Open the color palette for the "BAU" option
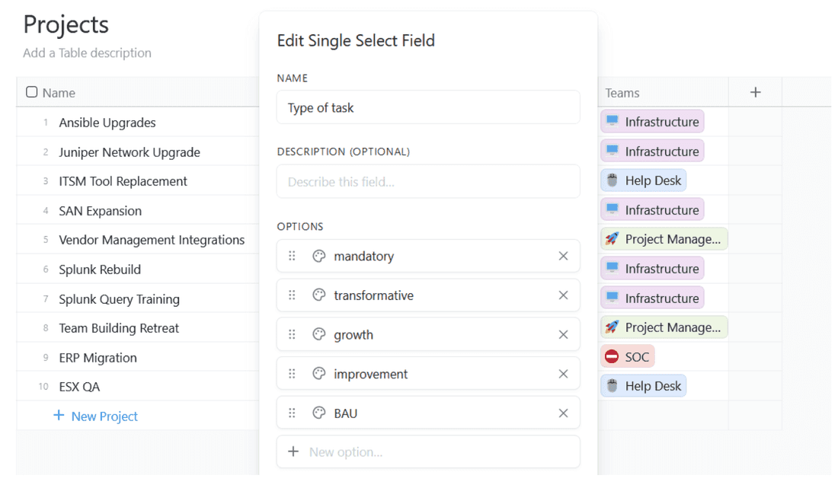The width and height of the screenshot is (838, 504). click(318, 413)
